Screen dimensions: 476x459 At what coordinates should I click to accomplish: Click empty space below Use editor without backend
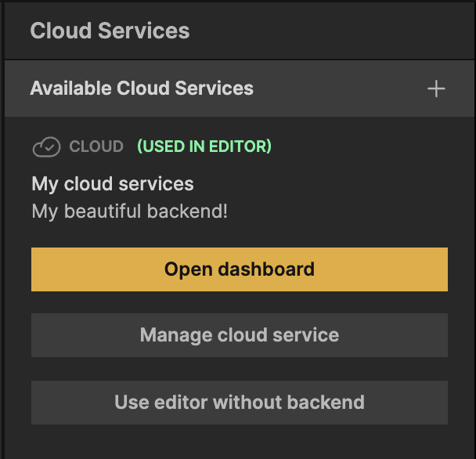(239, 441)
